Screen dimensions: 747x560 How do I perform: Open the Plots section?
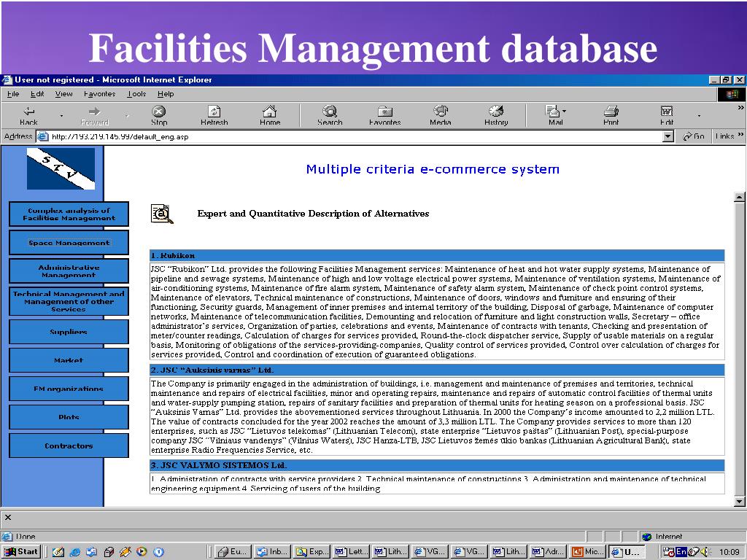pyautogui.click(x=69, y=417)
